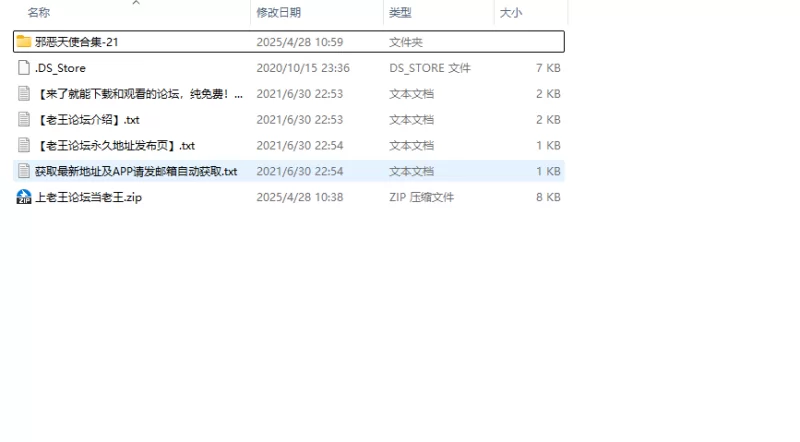Sort by the 修改日期 column header

pyautogui.click(x=279, y=12)
